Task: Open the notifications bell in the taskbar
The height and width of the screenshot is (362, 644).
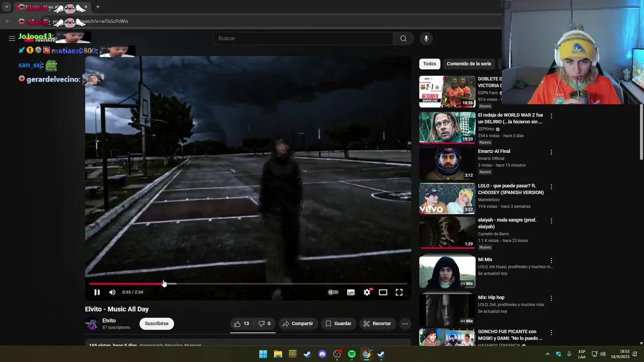Action: [636, 354]
